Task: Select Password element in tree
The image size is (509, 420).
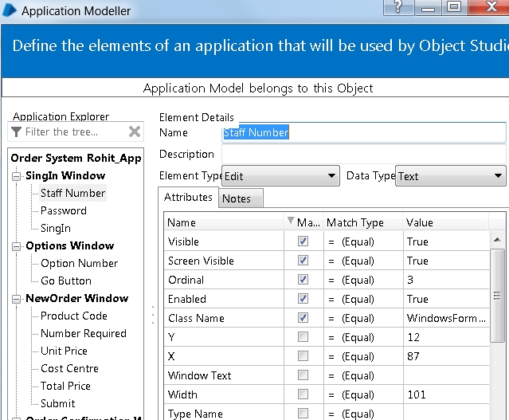Action: tap(64, 210)
